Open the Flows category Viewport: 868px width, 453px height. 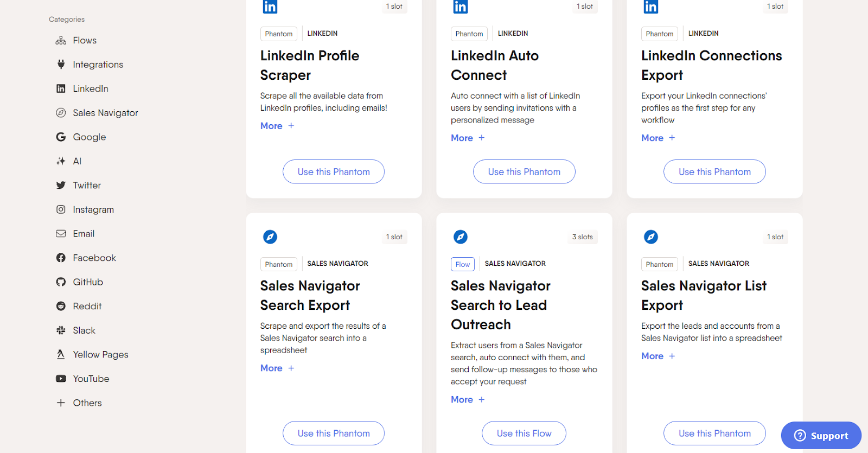(x=85, y=41)
